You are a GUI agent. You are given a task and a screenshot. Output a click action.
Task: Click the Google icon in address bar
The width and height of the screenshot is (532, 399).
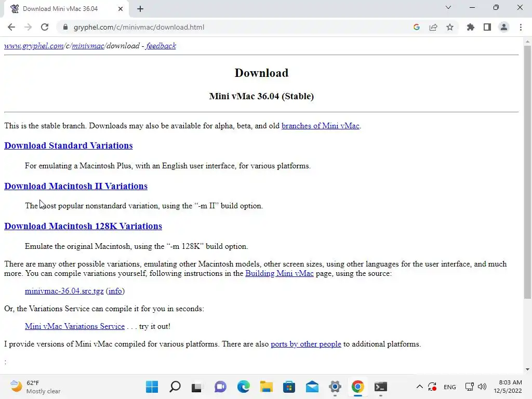coord(417,27)
